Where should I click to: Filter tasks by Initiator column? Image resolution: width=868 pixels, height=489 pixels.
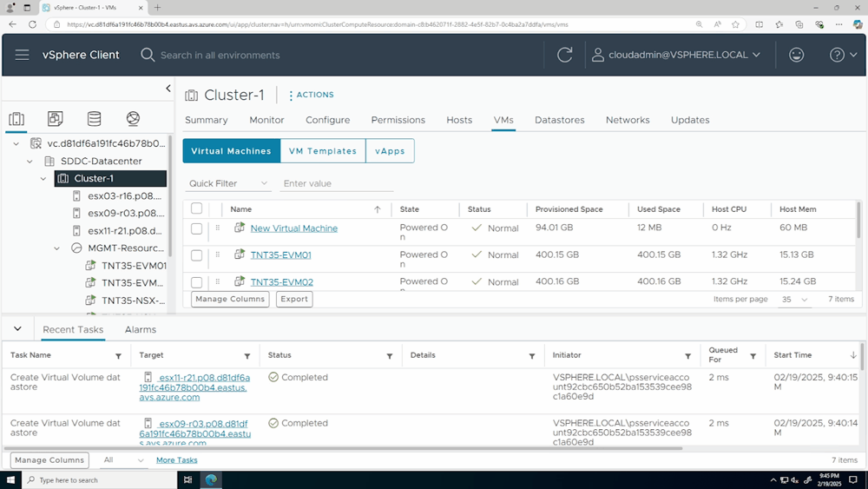687,356
